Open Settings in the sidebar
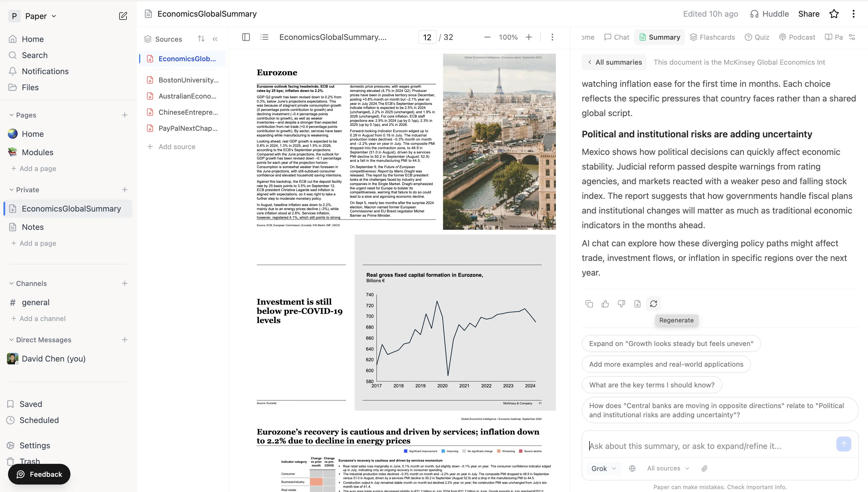Screen dimensions: 868x492 [28, 445]
